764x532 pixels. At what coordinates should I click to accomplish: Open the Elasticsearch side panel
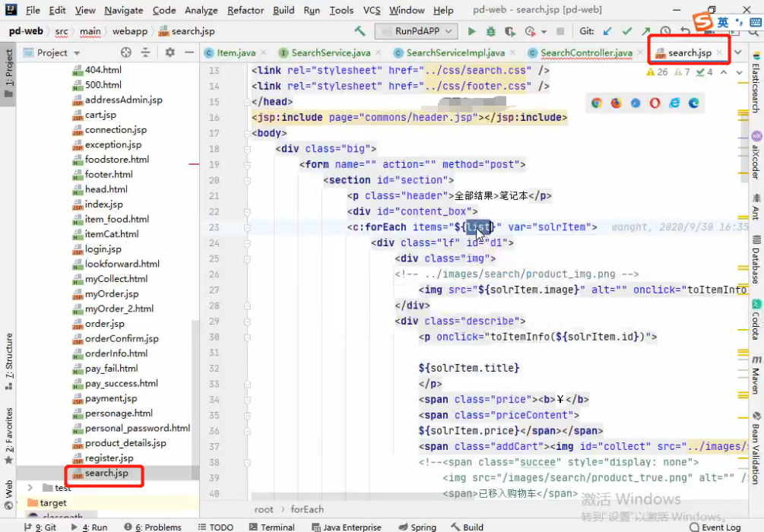tap(756, 82)
